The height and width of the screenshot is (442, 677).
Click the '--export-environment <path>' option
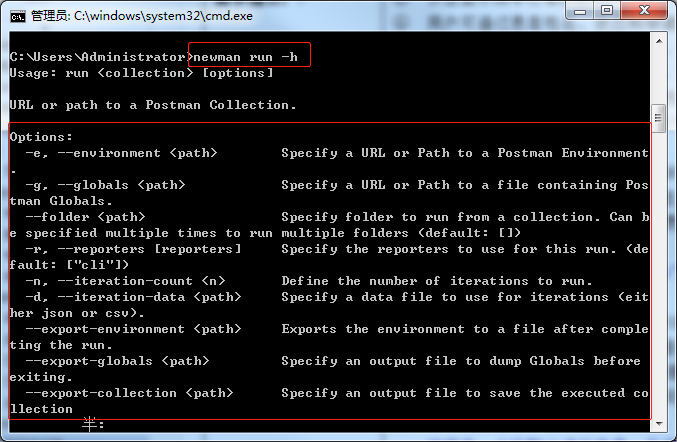coord(133,329)
